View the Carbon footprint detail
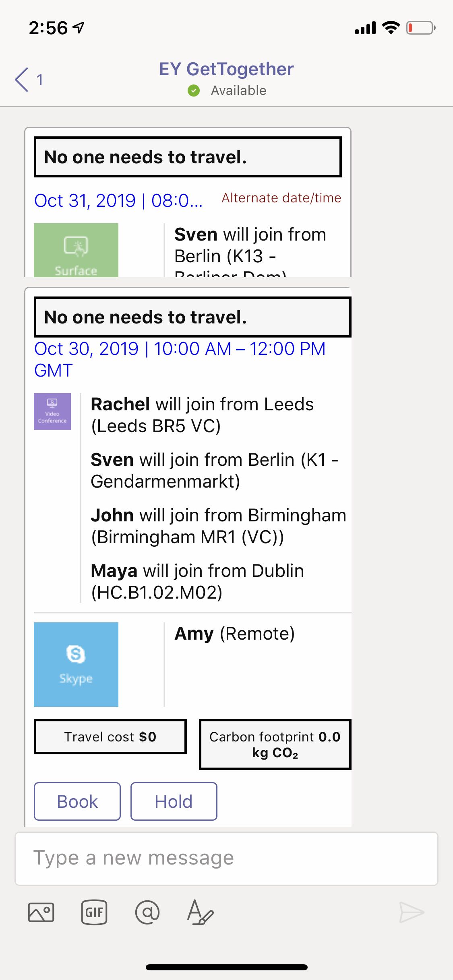This screenshot has width=453, height=980. [275, 744]
